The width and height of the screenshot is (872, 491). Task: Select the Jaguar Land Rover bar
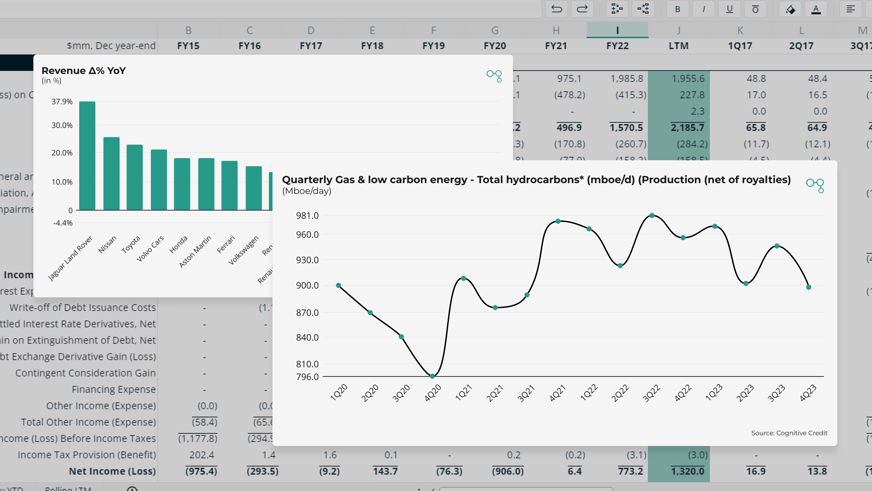point(87,156)
